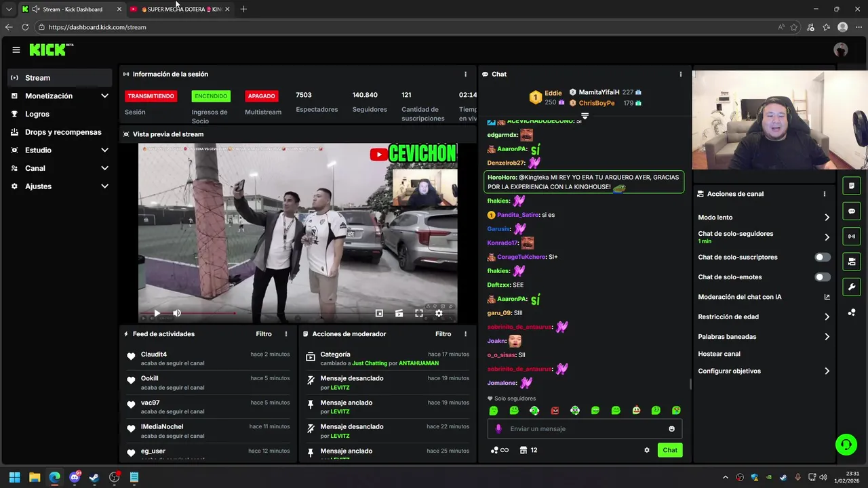The image size is (868, 488).
Task: Open Steam from the taskbar
Action: pyautogui.click(x=94, y=477)
